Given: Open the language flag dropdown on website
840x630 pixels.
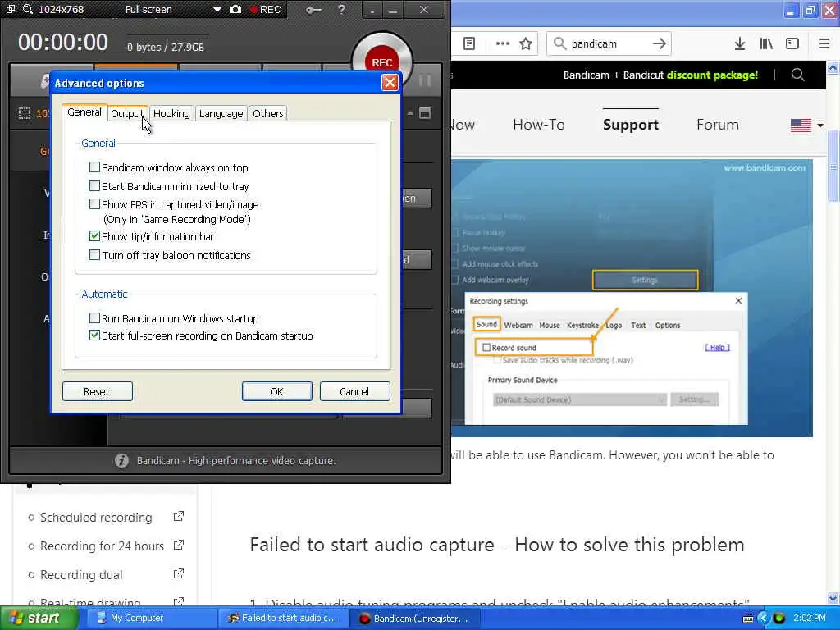Looking at the screenshot, I should pos(807,126).
